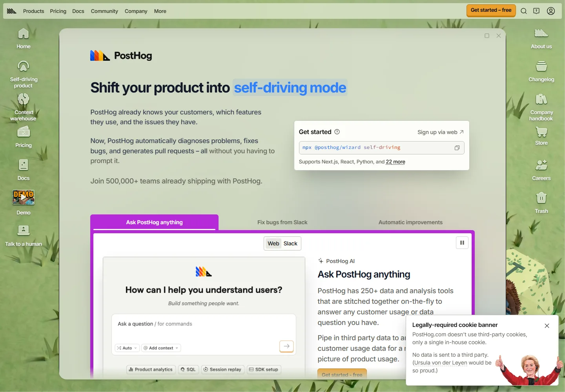The image size is (565, 392).
Task: Open the Trash icon
Action: point(541,202)
